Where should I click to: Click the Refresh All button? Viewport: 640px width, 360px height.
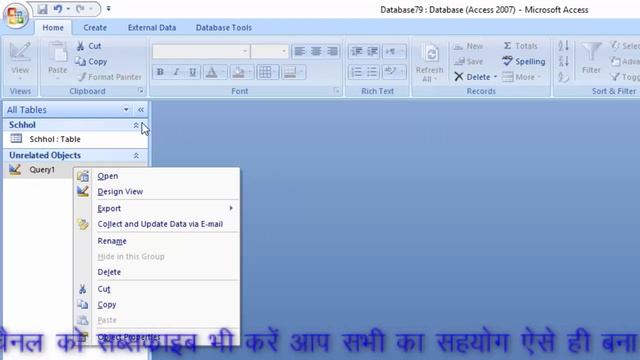430,62
